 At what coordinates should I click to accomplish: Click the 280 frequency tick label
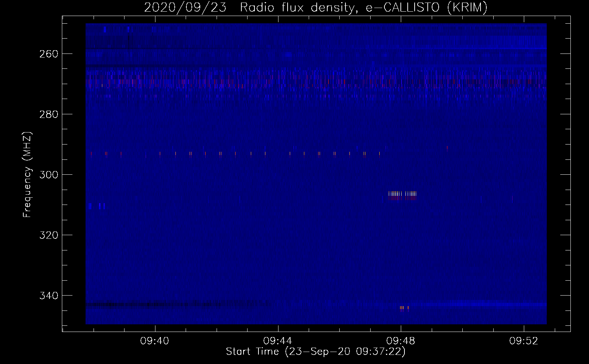49,114
